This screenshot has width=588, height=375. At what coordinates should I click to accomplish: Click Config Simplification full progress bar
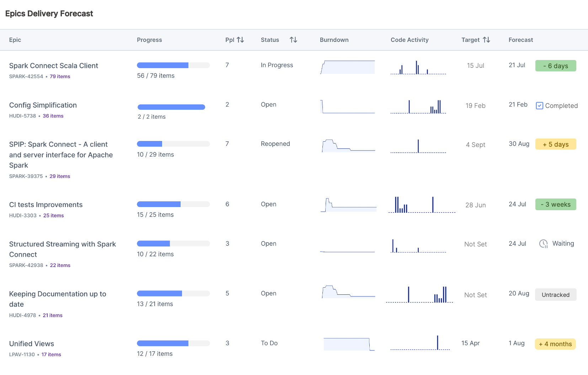tap(171, 107)
